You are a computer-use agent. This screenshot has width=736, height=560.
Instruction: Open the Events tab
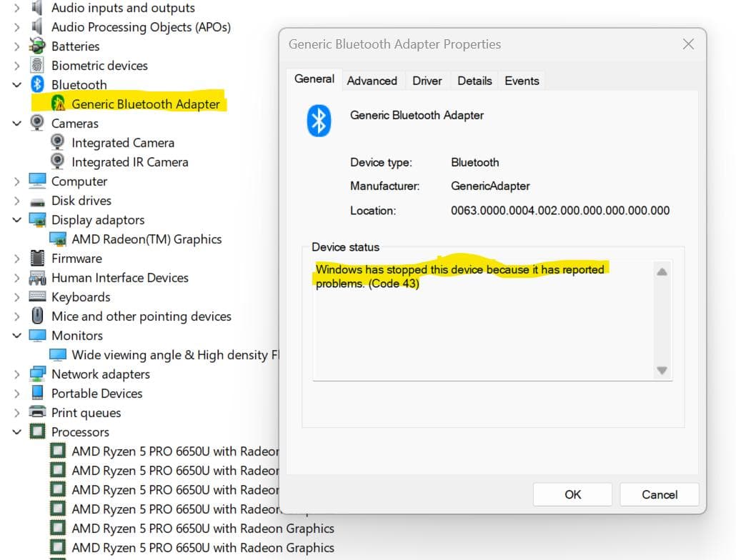coord(522,81)
